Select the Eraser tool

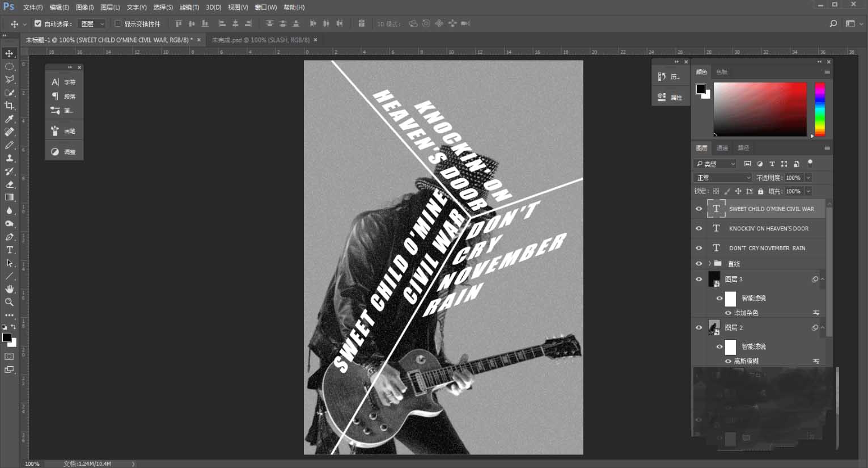[x=9, y=184]
